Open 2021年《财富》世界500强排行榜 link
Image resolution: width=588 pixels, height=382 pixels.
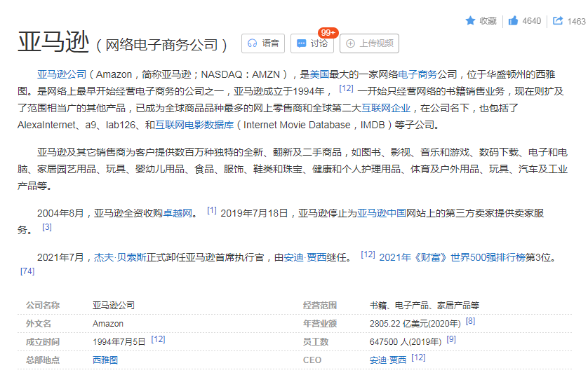click(x=453, y=257)
